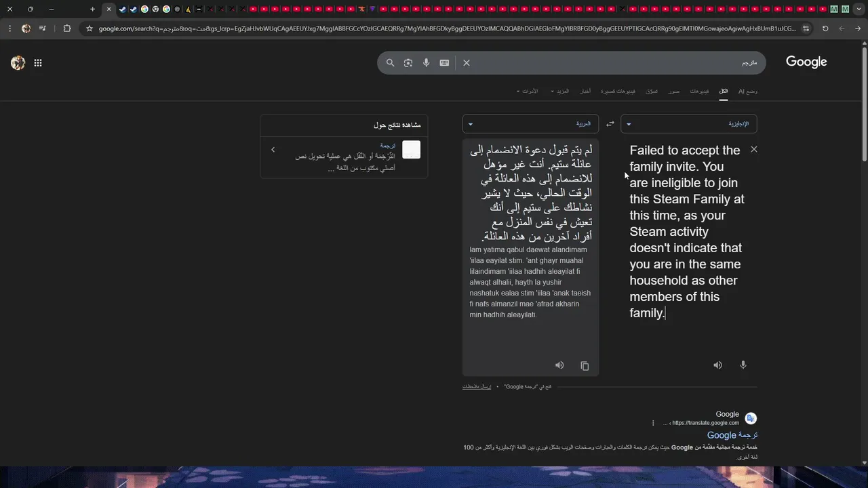Click the Google Translate result favicon
Screen dimensions: 868x488
[x=751, y=418]
